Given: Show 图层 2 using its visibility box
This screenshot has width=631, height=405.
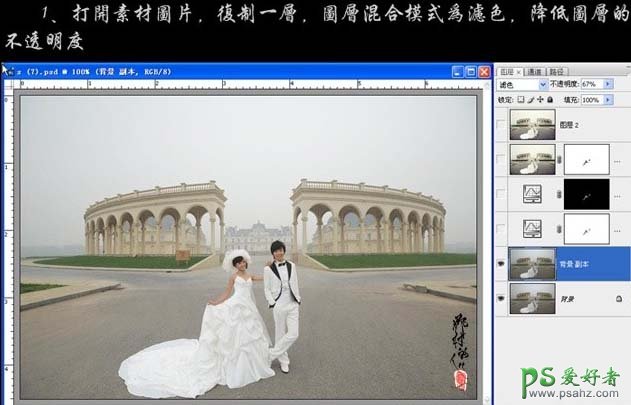Looking at the screenshot, I should [501, 124].
